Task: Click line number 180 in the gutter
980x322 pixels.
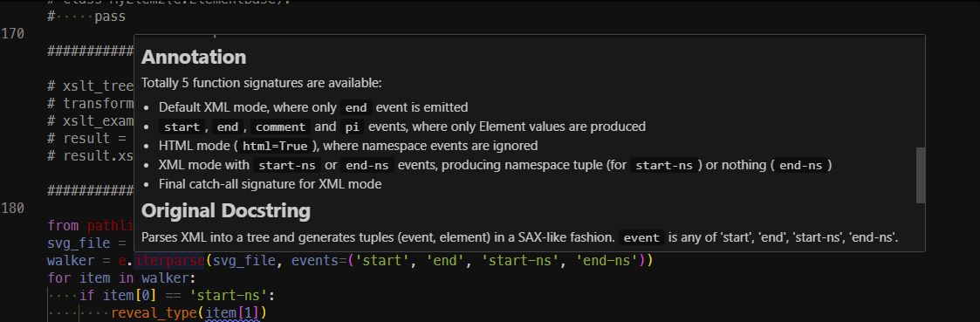Action: [x=12, y=209]
